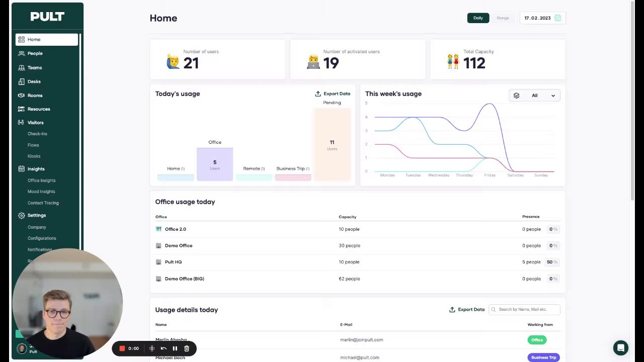Export data from Usage details today

click(467, 310)
